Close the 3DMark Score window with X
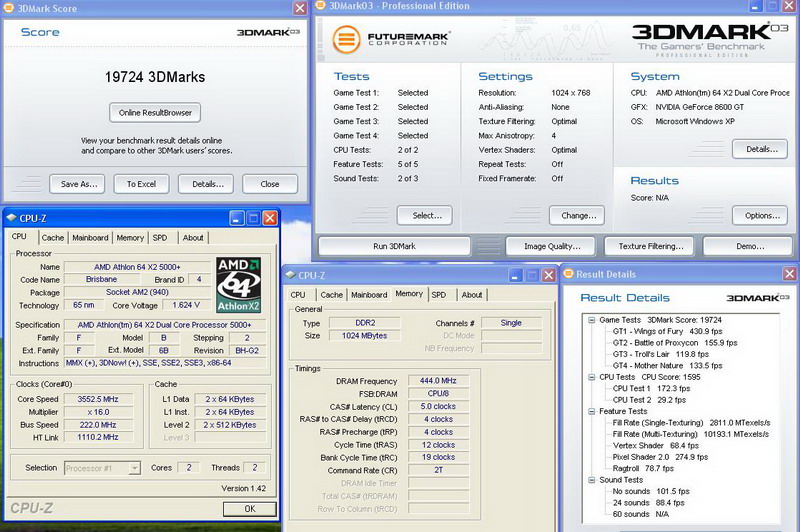This screenshot has width=800, height=532. coord(300,8)
